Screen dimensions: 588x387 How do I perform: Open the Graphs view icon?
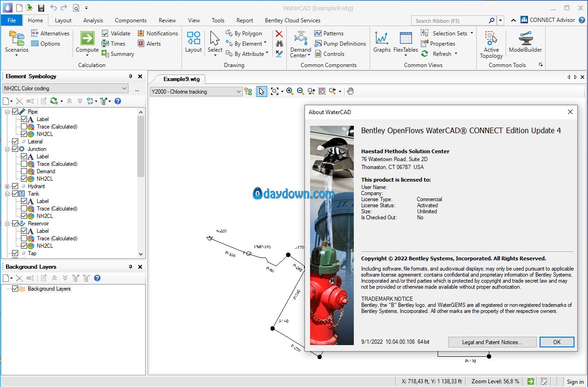coord(382,39)
